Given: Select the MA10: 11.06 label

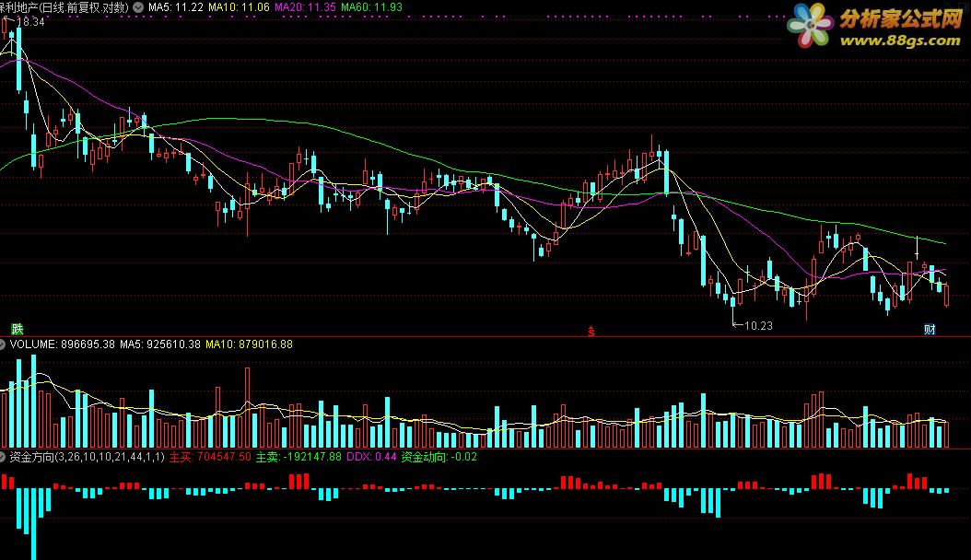Looking at the screenshot, I should (x=239, y=7).
